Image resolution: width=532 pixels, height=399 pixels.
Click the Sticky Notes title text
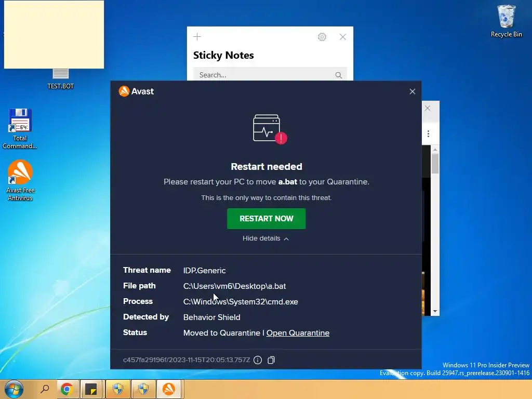(x=223, y=55)
